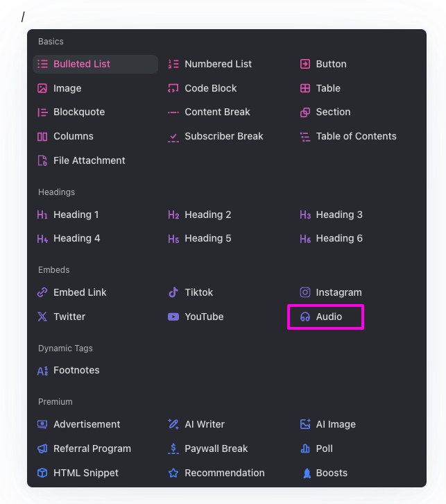Click the Tiktok logo icon
This screenshot has height=504, width=446.
173,292
